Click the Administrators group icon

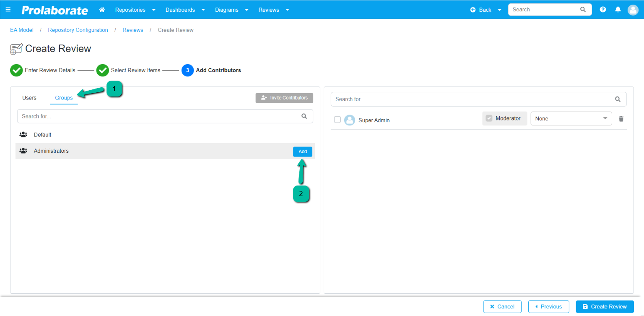pyautogui.click(x=23, y=151)
